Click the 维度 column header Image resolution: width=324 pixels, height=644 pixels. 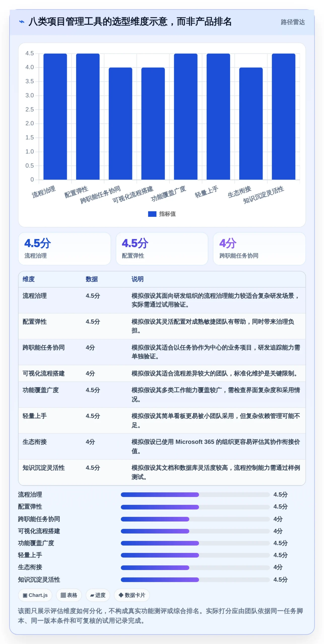coord(28,279)
